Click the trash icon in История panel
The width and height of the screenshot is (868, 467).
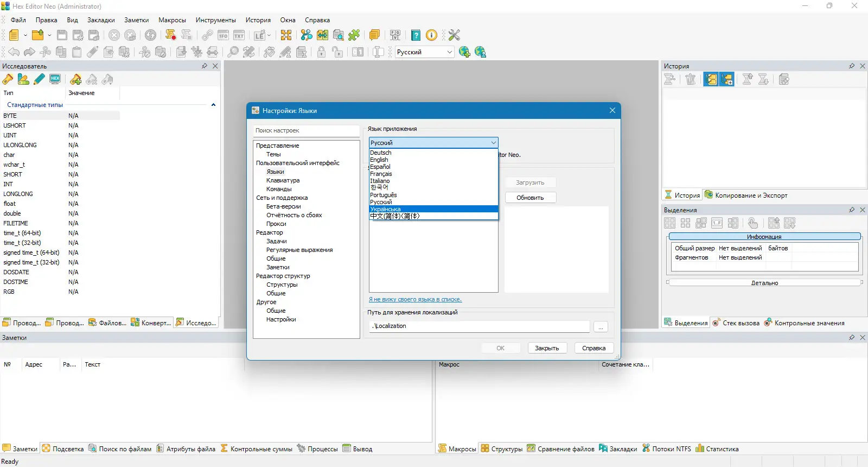pyautogui.click(x=691, y=79)
